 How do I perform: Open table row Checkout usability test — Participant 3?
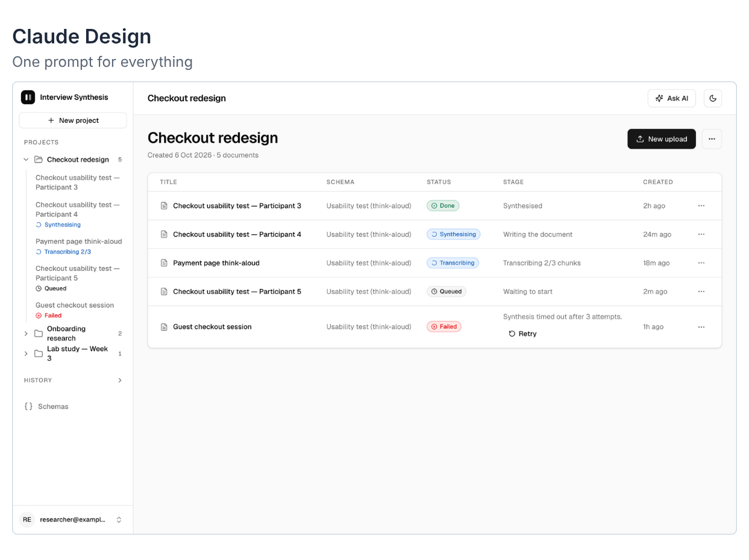(434, 206)
